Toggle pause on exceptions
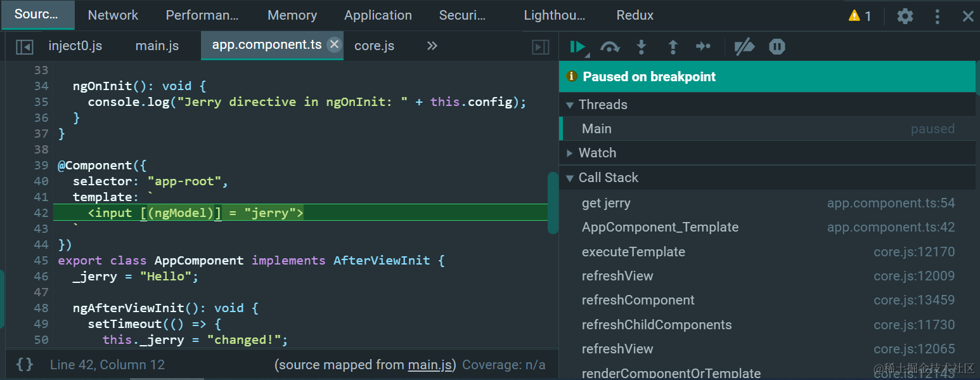This screenshot has height=380, width=980. pos(777,46)
